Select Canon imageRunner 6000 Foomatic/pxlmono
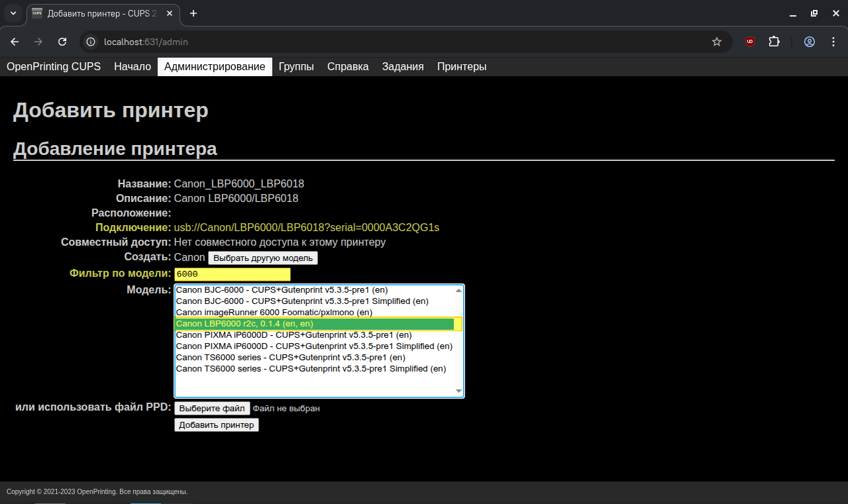848x504 pixels. (x=315, y=313)
